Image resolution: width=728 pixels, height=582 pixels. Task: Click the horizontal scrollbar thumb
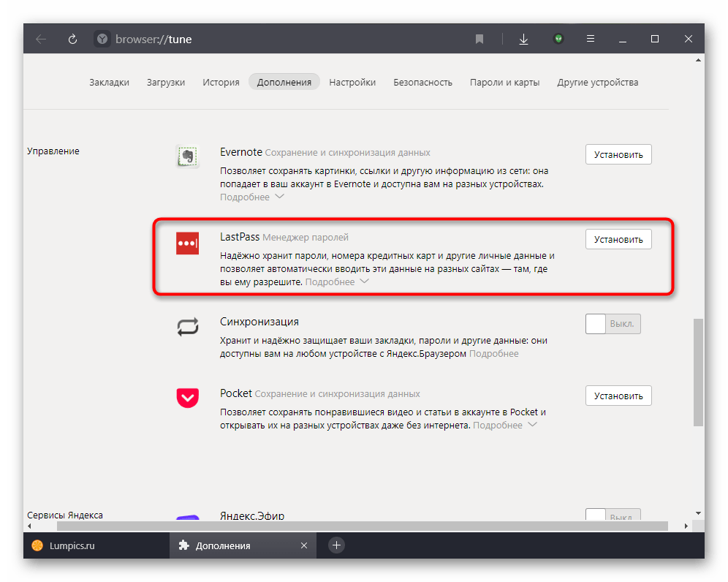[x=362, y=526]
